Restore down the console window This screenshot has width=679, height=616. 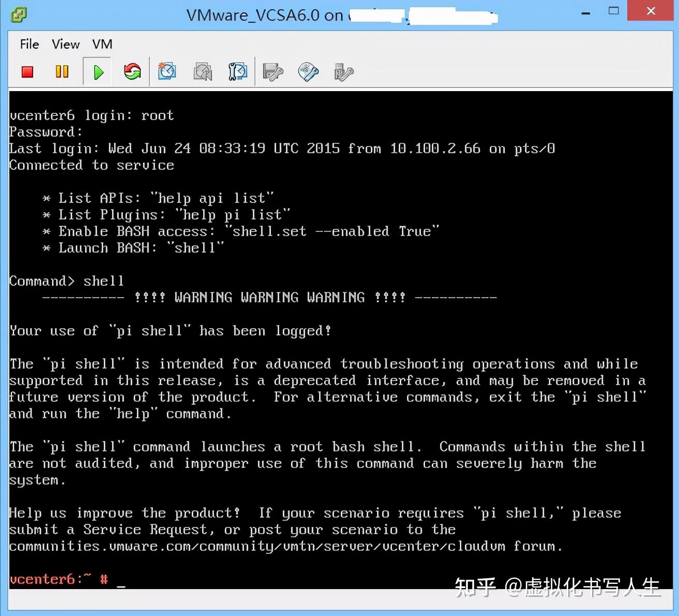pyautogui.click(x=614, y=11)
